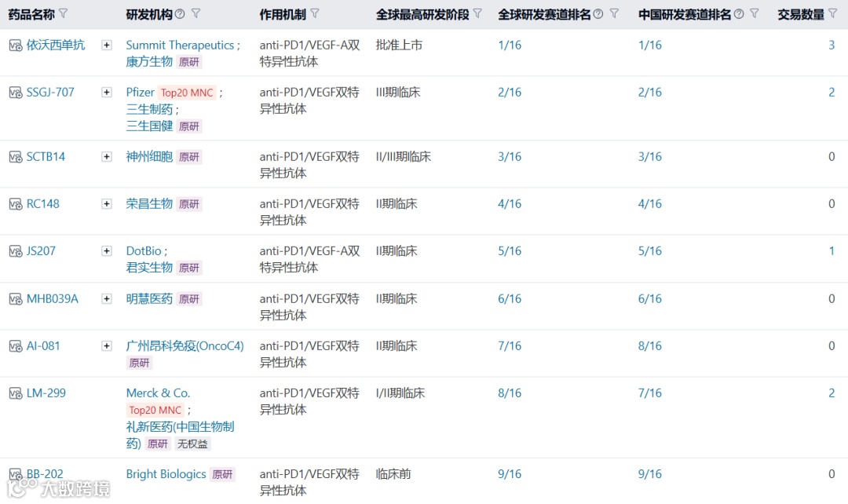This screenshot has height=504, width=848.
Task: Expand the plus button on the RC148 row
Action: [106, 203]
